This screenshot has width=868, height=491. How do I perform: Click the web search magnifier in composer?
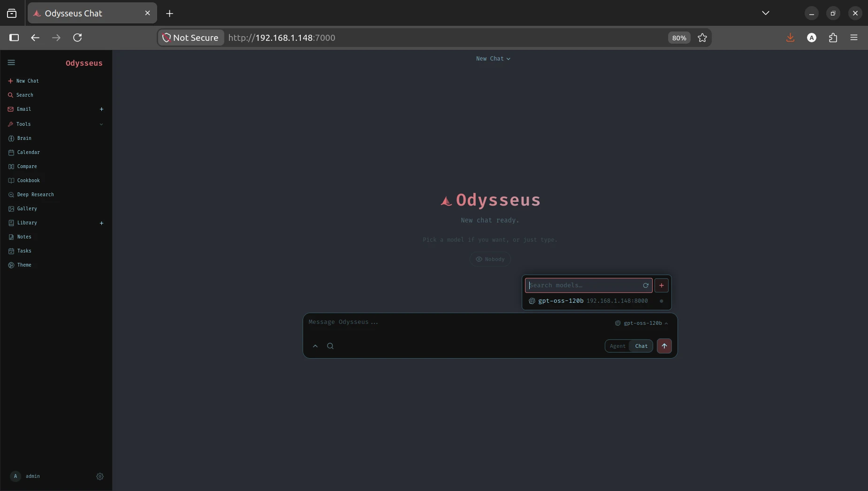[x=330, y=346]
